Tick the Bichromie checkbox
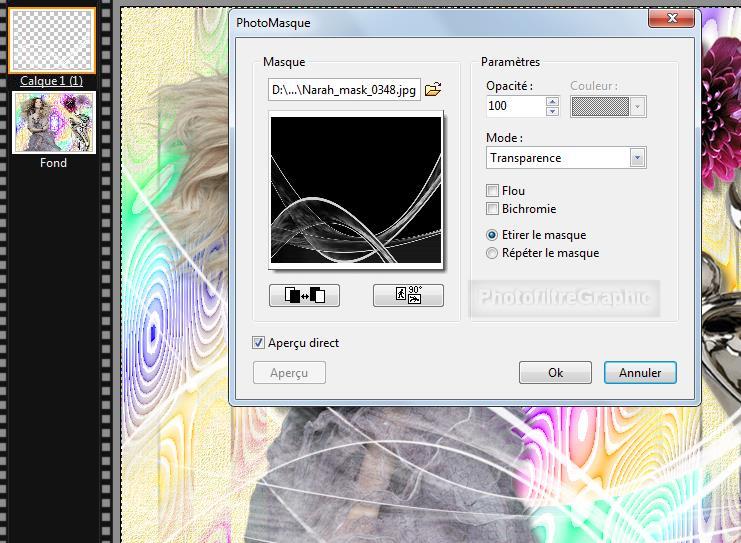The height and width of the screenshot is (543, 741). [492, 209]
